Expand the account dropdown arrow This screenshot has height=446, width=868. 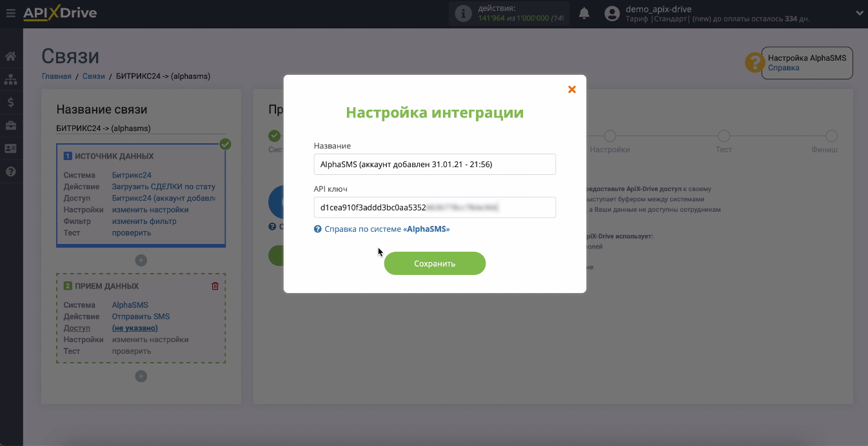point(859,13)
